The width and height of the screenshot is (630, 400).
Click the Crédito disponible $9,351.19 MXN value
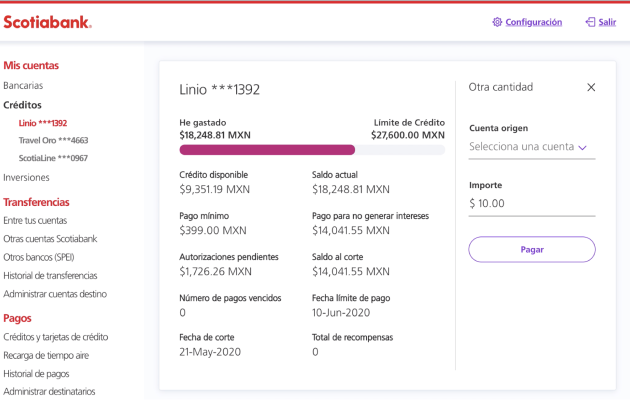coord(215,189)
